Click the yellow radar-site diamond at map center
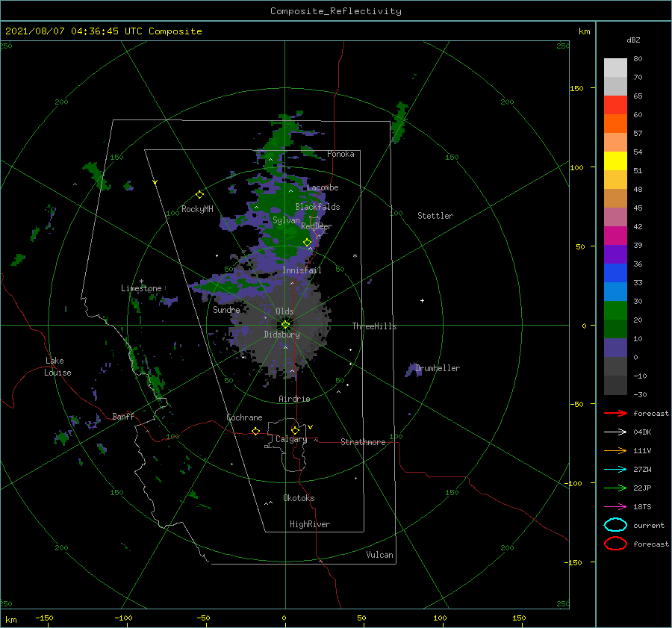The image size is (672, 628). (285, 325)
